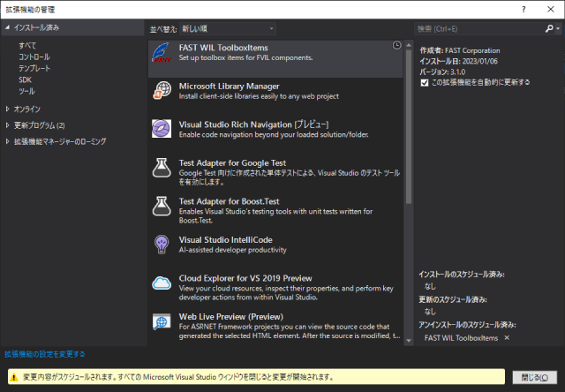Image resolution: width=565 pixels, height=392 pixels.
Task: Focus the search (Ctrl+E) input field
Action: click(x=479, y=29)
